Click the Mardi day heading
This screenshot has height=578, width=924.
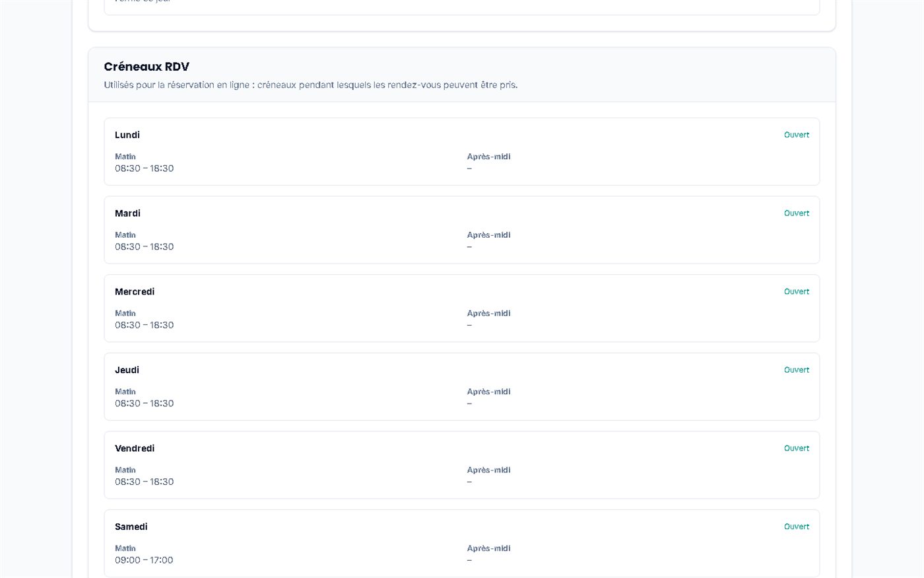coord(127,213)
